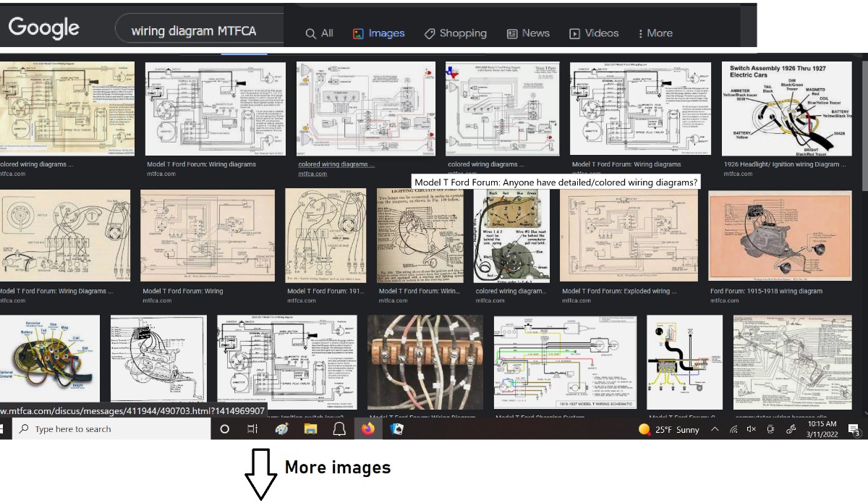Image resolution: width=868 pixels, height=503 pixels.
Task: Switch to the Shopping tab
Action: click(455, 33)
